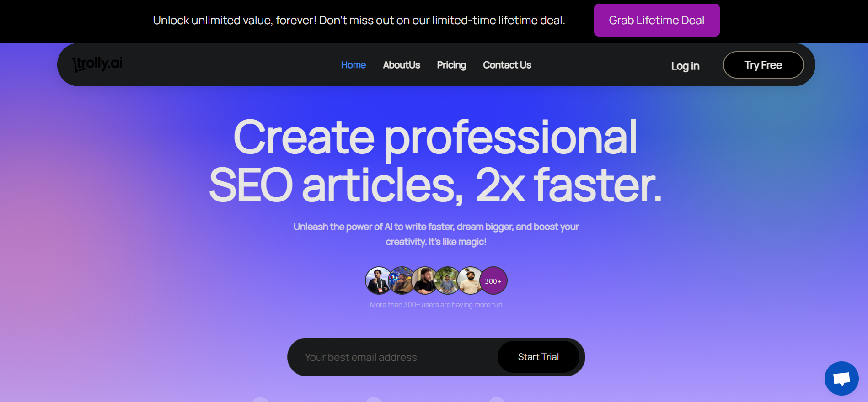Go to the Home nav item
Image resolution: width=868 pixels, height=402 pixels.
point(354,65)
